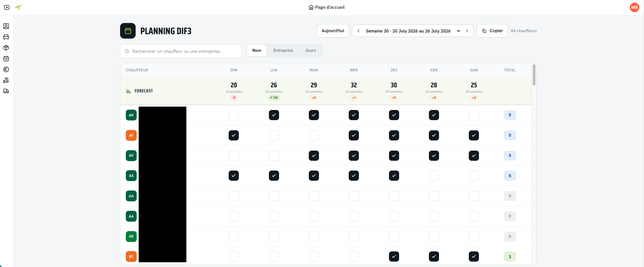Open the team members sidebar icon
Image resolution: width=644 pixels, height=267 pixels.
coord(6,80)
